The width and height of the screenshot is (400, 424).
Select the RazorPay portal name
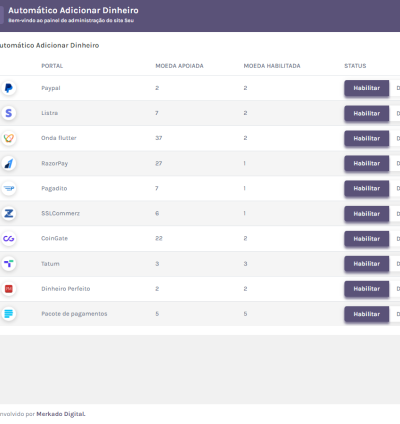[x=55, y=163]
